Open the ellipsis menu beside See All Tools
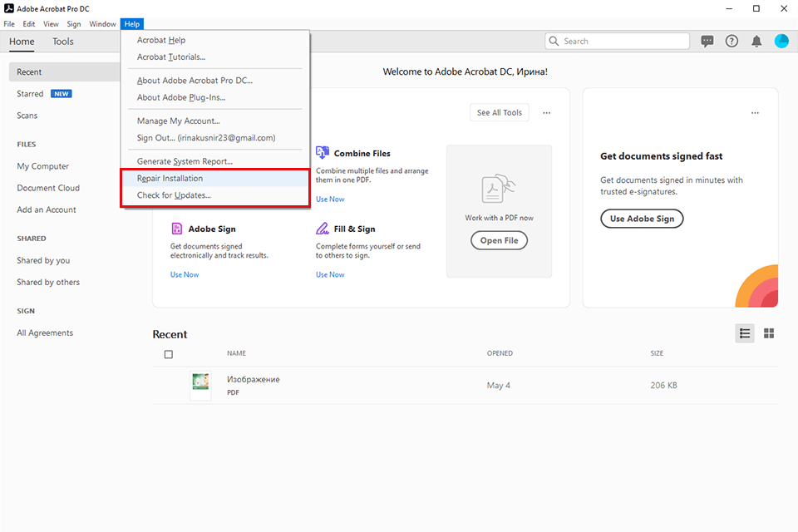The width and height of the screenshot is (798, 532). tap(546, 112)
